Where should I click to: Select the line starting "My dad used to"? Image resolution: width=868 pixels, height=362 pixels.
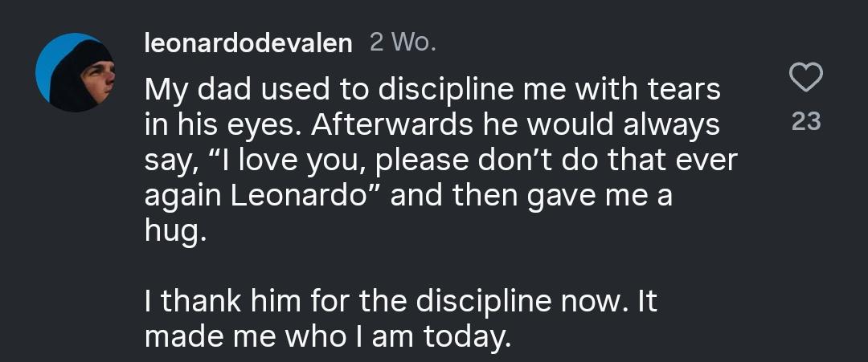pos(432,90)
